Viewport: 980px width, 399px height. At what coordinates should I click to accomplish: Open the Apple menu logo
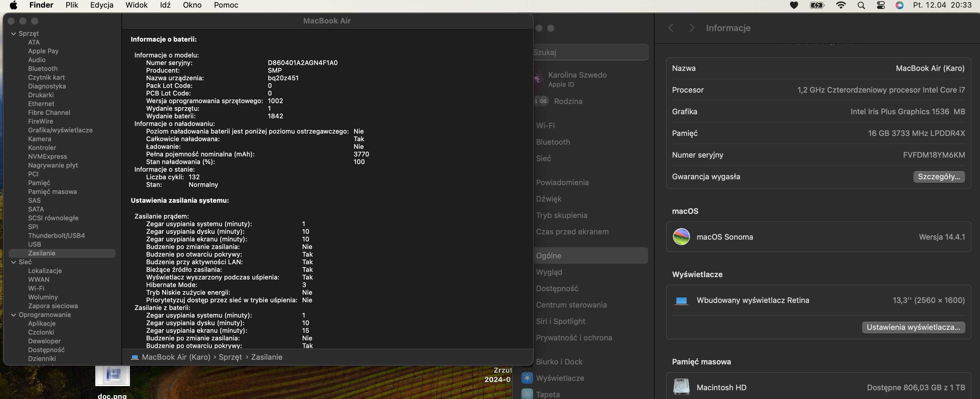(x=13, y=5)
